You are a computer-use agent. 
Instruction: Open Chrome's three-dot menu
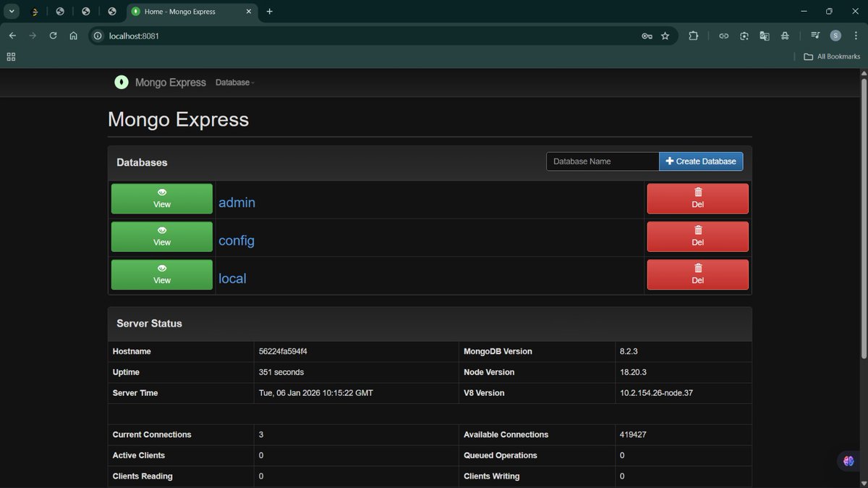point(855,35)
